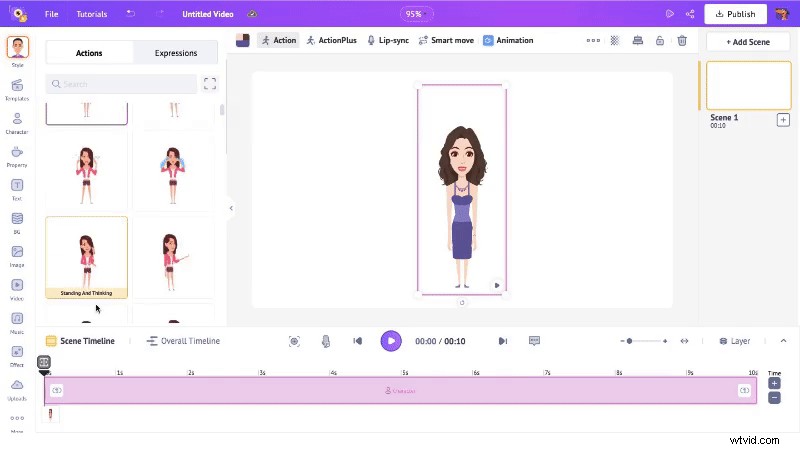Preview the video with top play icon

670,14
